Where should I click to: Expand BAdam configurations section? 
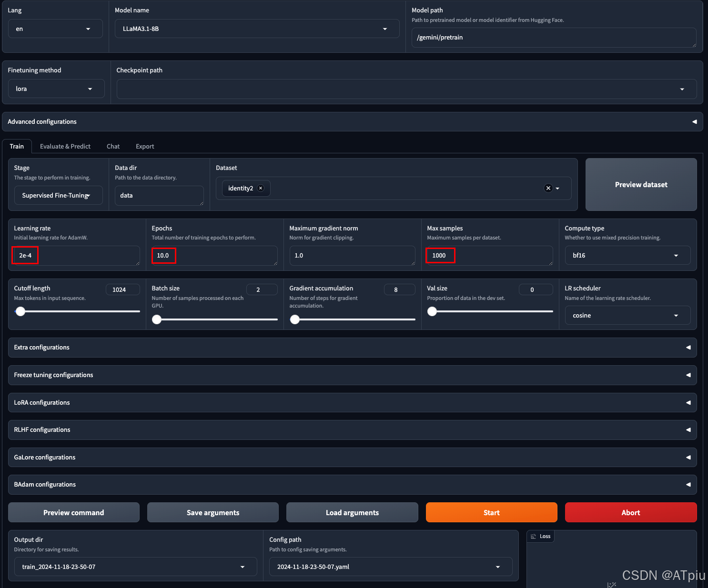(353, 485)
